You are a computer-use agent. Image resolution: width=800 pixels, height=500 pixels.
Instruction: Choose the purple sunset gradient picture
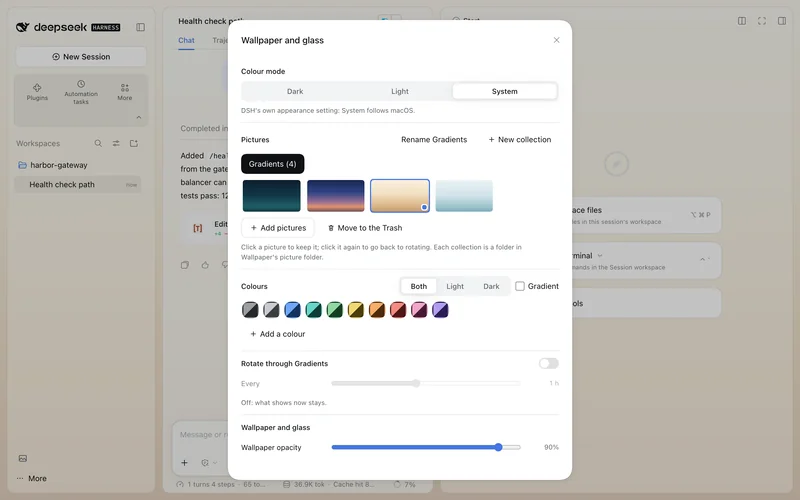336,195
